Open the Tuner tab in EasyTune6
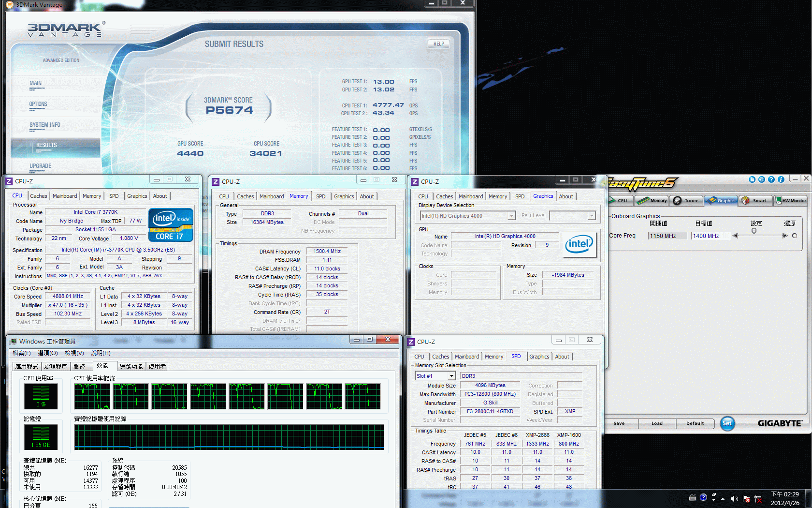 [686, 200]
